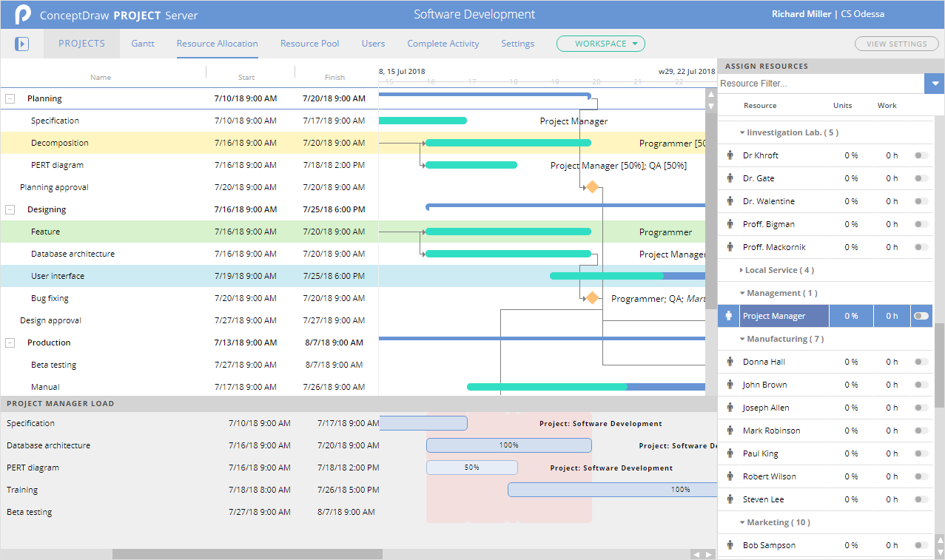Click the person icon beside Robert Wilson
Screen dimensions: 945x560
[730, 476]
